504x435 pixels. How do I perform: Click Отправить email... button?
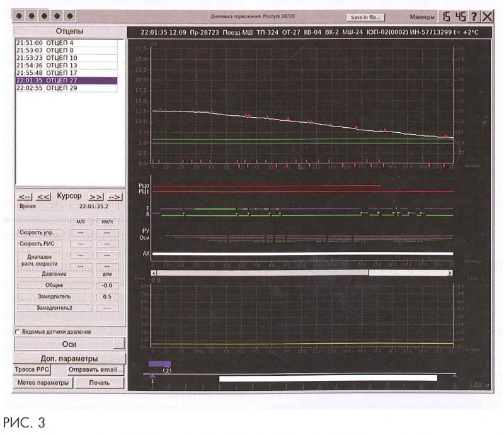tap(96, 370)
